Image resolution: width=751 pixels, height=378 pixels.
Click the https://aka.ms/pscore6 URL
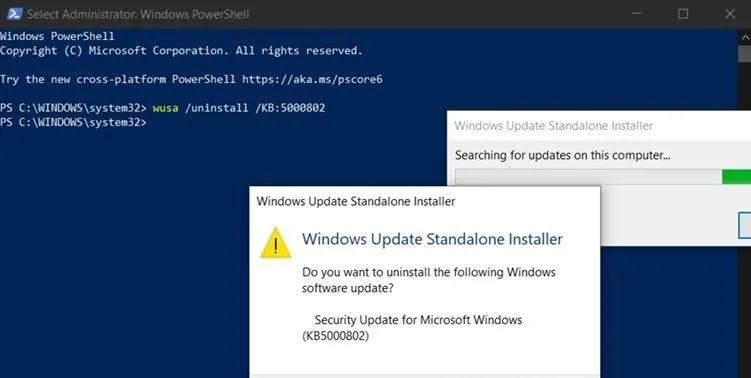[312, 80]
